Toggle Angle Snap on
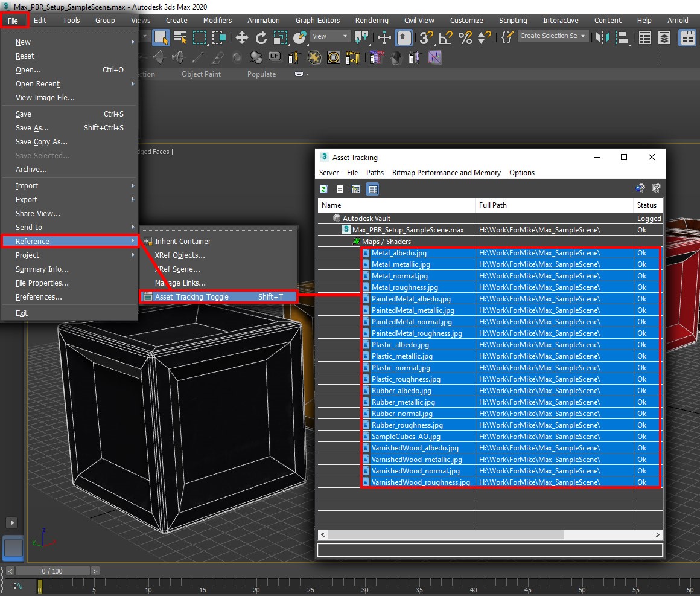Image resolution: width=700 pixels, height=596 pixels. [445, 36]
